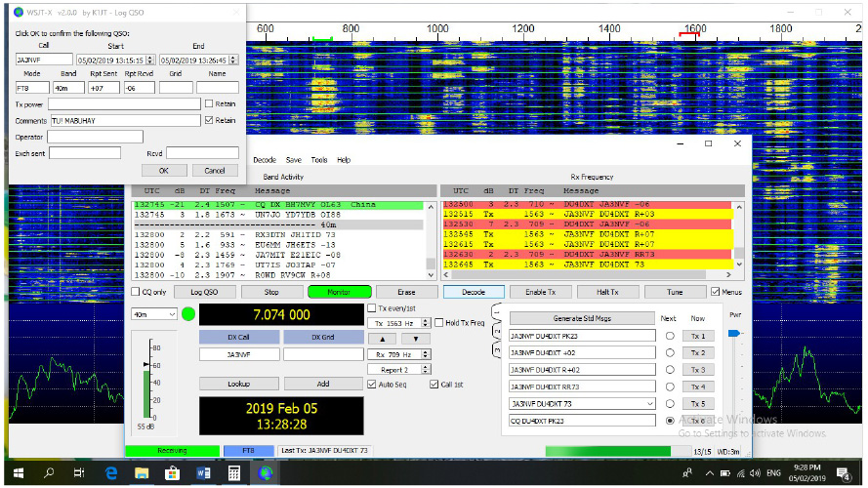
Task: Toggle the Call 1st checkbox
Action: [x=434, y=384]
